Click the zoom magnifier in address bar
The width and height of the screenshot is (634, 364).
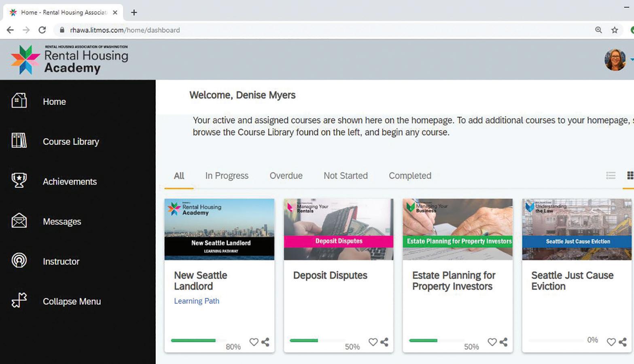[x=598, y=30]
